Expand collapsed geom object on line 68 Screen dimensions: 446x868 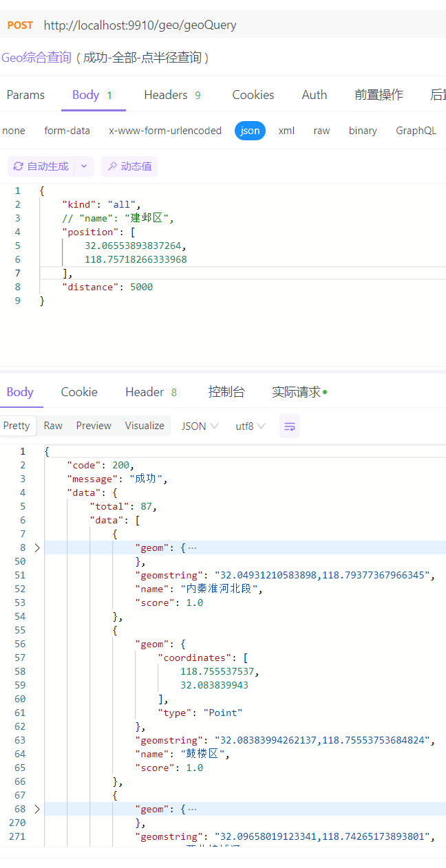click(x=37, y=810)
